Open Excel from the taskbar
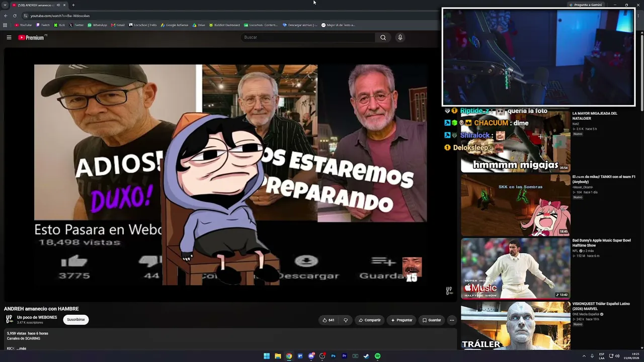644x362 pixels. tap(355, 356)
